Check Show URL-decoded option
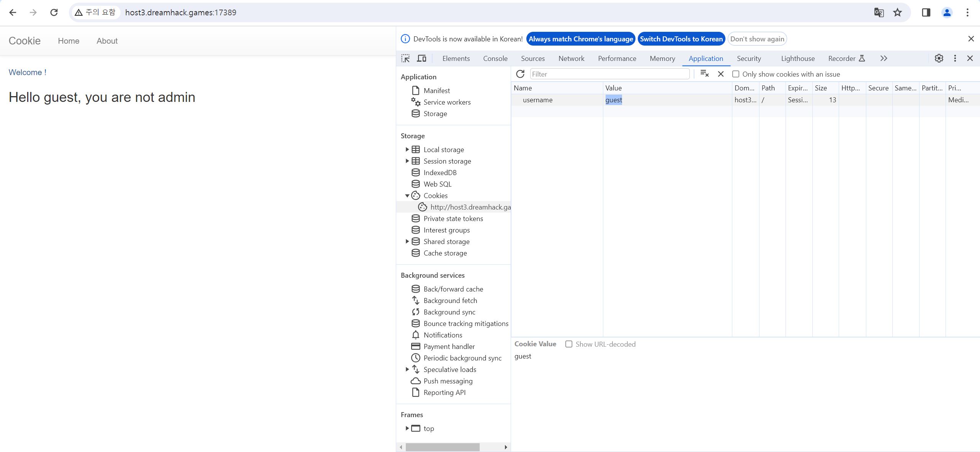980x452 pixels. pos(569,344)
